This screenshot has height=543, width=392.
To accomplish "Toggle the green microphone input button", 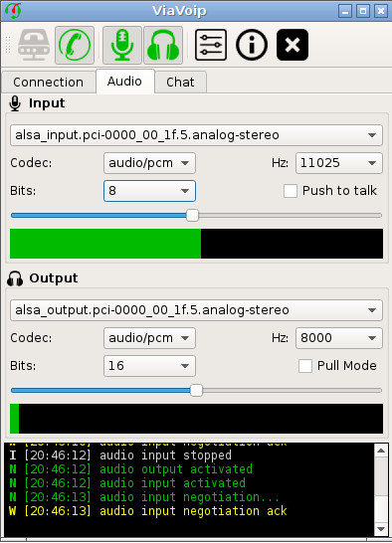I will pyautogui.click(x=122, y=45).
